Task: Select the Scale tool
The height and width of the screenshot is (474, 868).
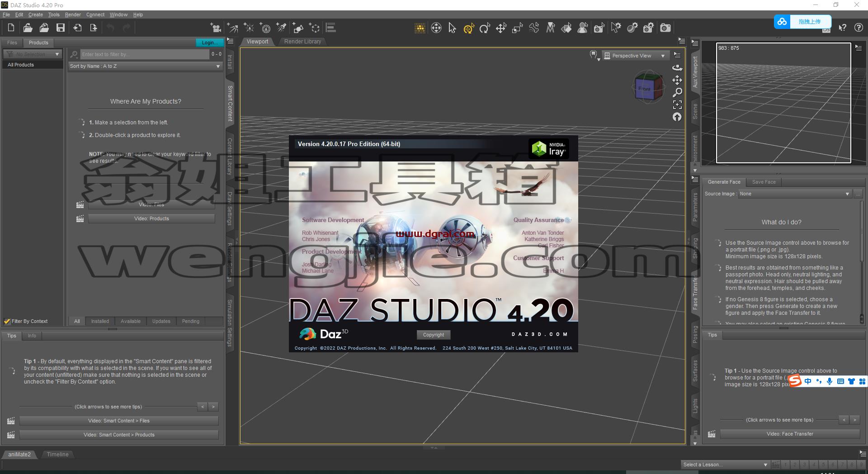Action: tap(517, 28)
